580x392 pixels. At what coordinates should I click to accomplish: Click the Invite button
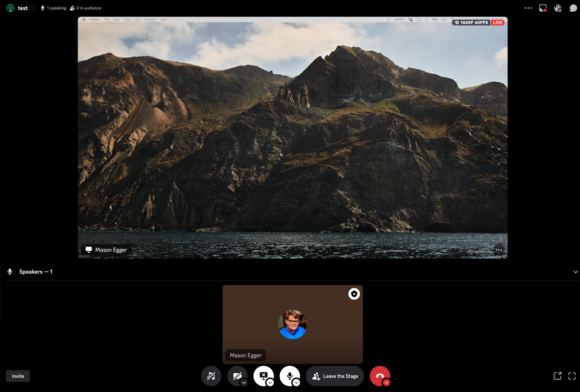tap(18, 376)
